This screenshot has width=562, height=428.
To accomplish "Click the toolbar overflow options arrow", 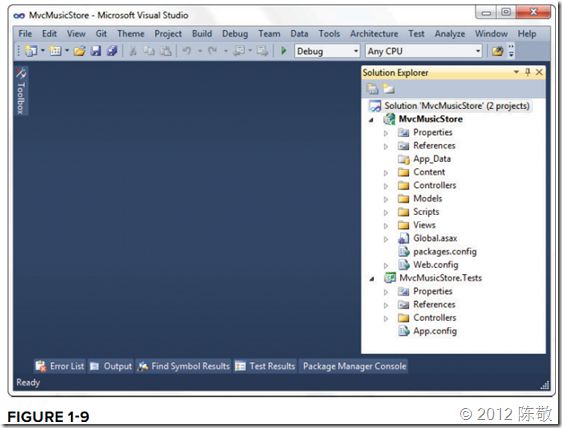I will (x=511, y=51).
